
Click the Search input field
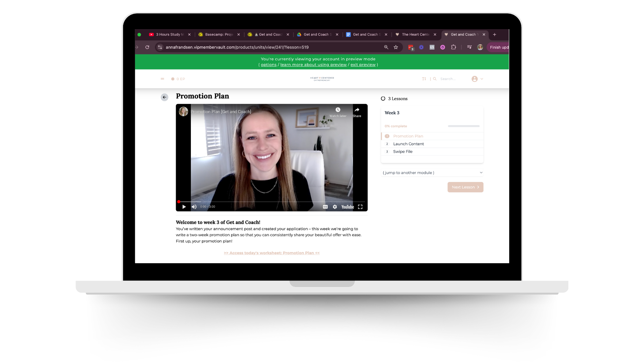[449, 79]
